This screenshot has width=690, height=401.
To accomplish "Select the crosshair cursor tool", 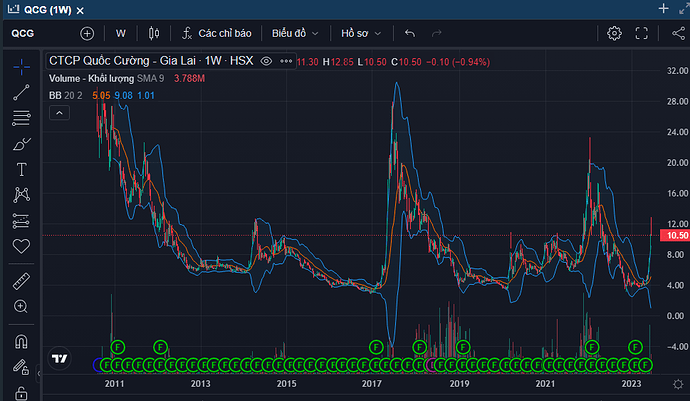I will (x=21, y=68).
